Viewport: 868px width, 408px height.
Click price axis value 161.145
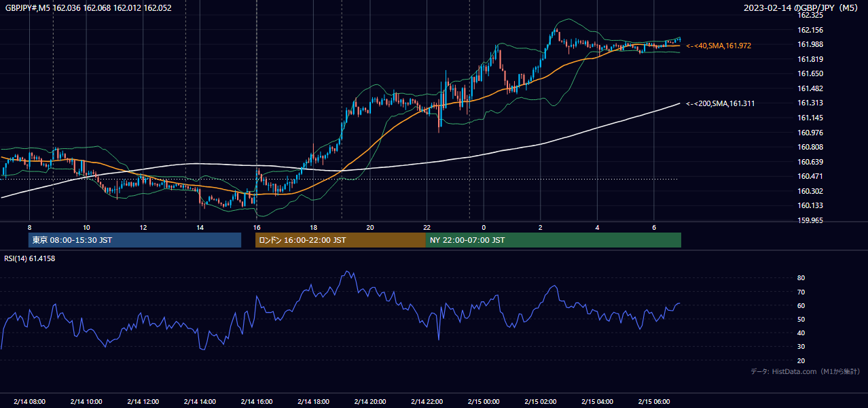coord(810,118)
